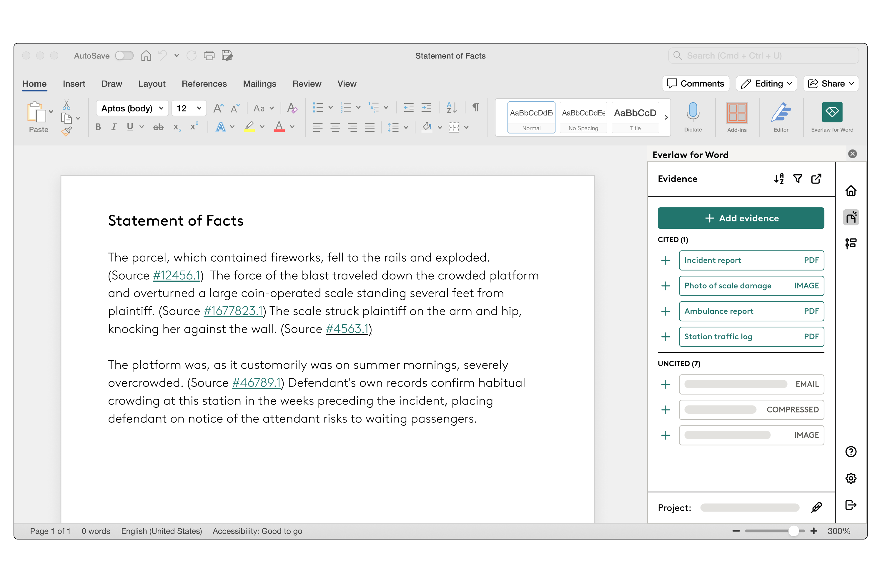This screenshot has width=882, height=588.
Task: Open the Everlaw help icon
Action: [x=851, y=452]
